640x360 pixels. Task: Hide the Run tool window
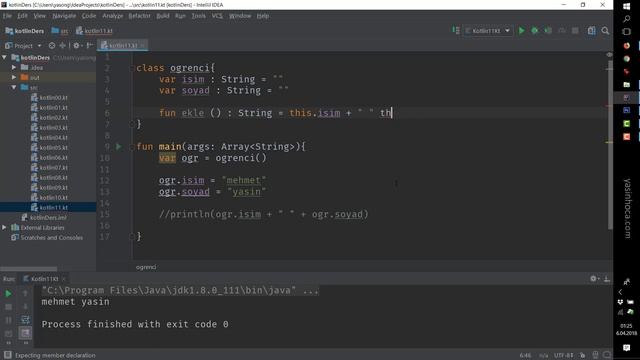point(607,279)
